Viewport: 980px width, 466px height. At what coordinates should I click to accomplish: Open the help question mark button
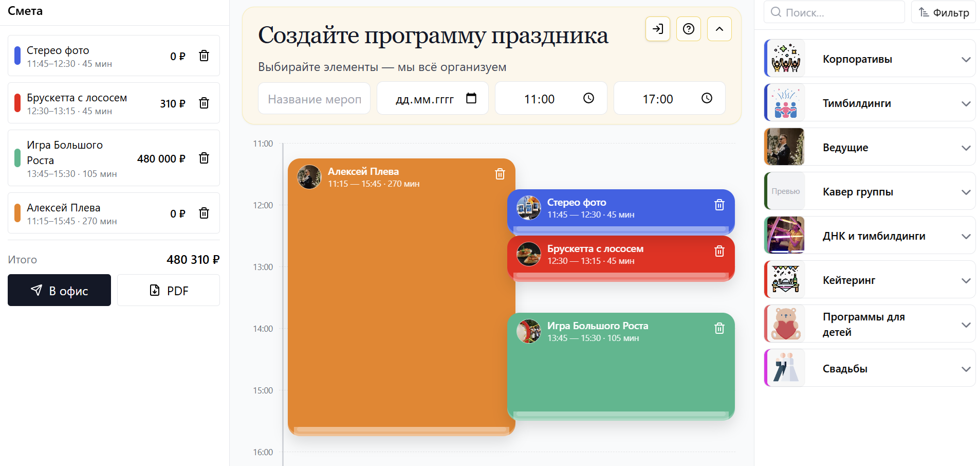click(689, 29)
